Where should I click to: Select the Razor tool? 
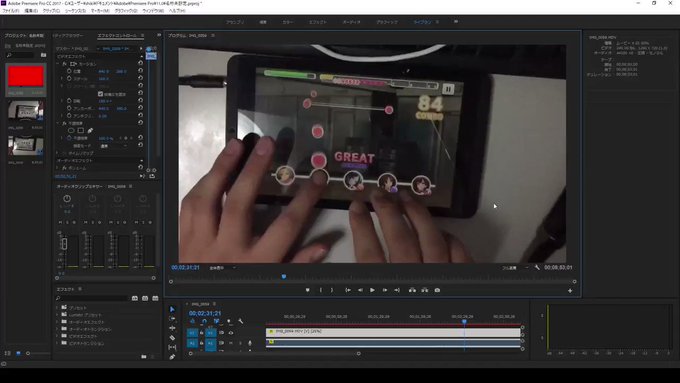172,338
